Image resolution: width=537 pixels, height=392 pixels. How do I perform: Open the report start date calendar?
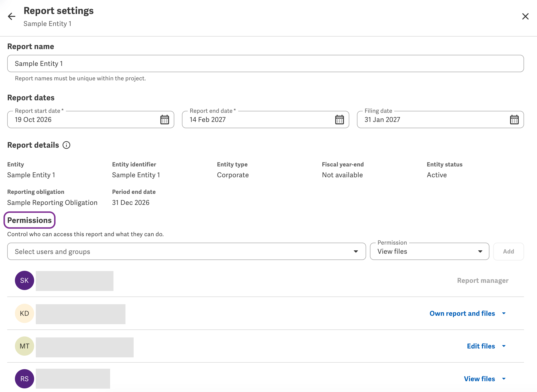165,120
